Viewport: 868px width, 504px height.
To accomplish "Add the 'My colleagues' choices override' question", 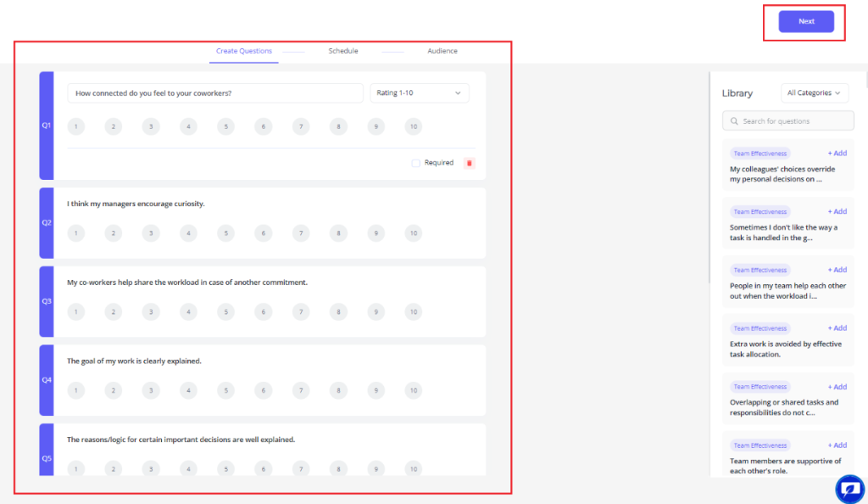I will pyautogui.click(x=837, y=154).
